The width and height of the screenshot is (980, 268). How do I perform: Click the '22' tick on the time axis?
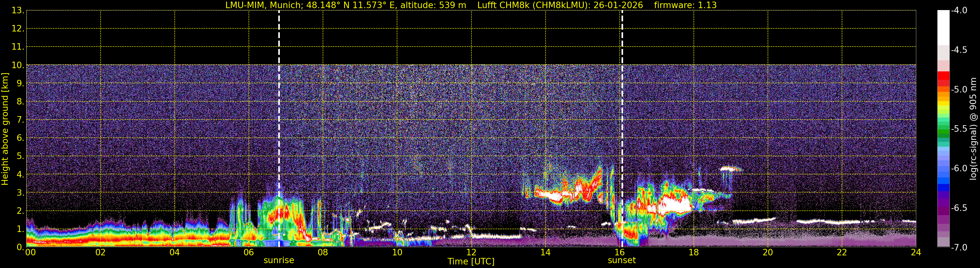point(842,252)
